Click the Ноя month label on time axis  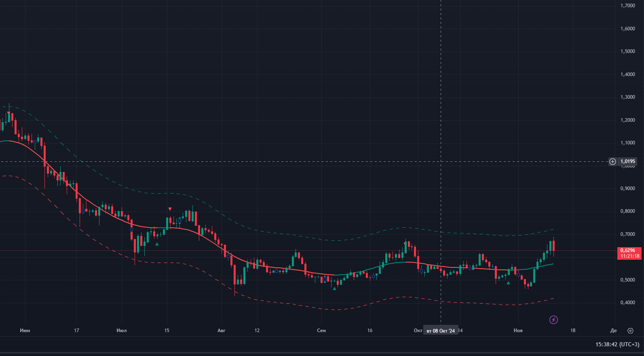click(x=518, y=331)
